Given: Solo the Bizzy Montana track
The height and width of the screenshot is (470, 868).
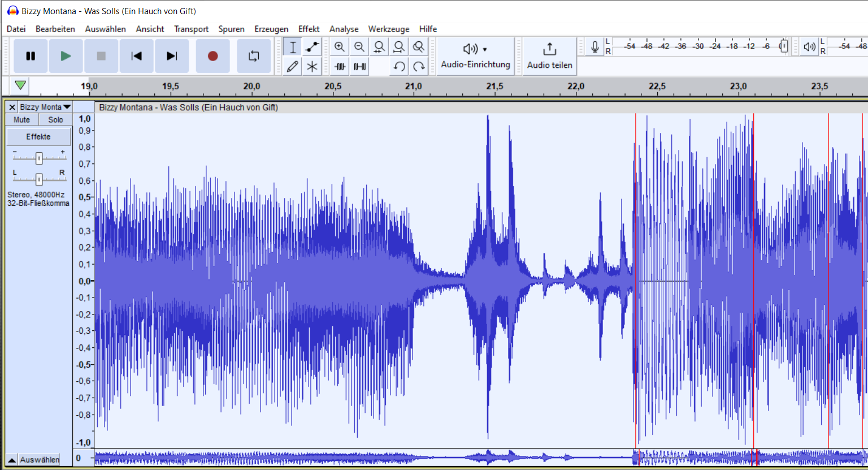Looking at the screenshot, I should [55, 120].
